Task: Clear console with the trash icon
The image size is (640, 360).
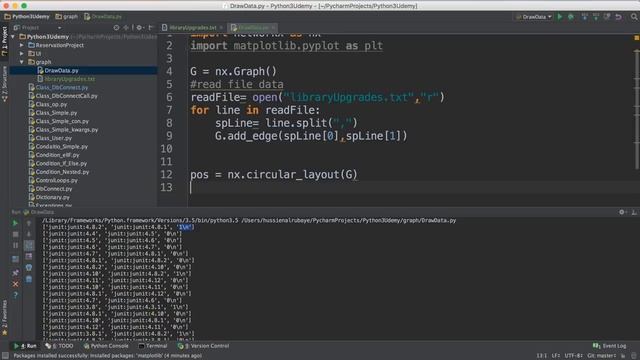Action: point(29,279)
